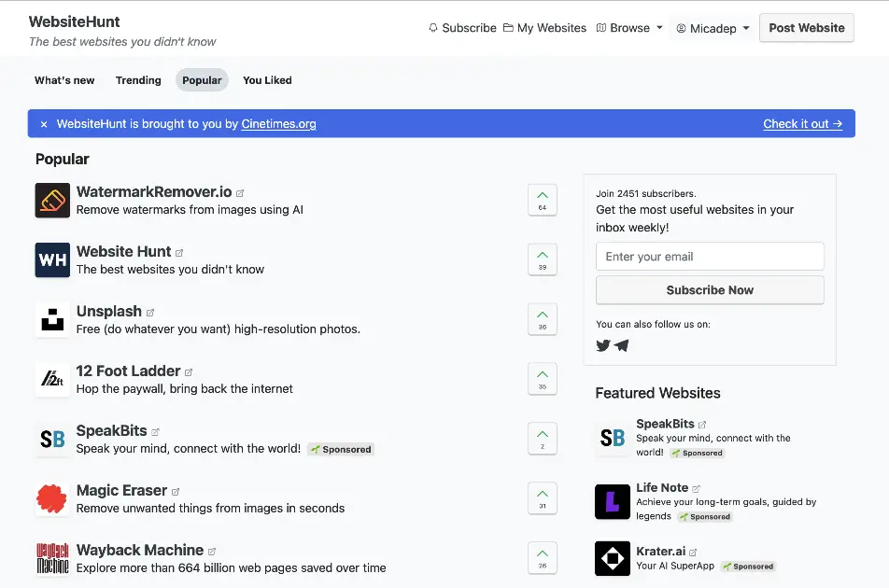This screenshot has width=889, height=588.
Task: Upvote SpeakBits with 2 votes
Action: (543, 439)
